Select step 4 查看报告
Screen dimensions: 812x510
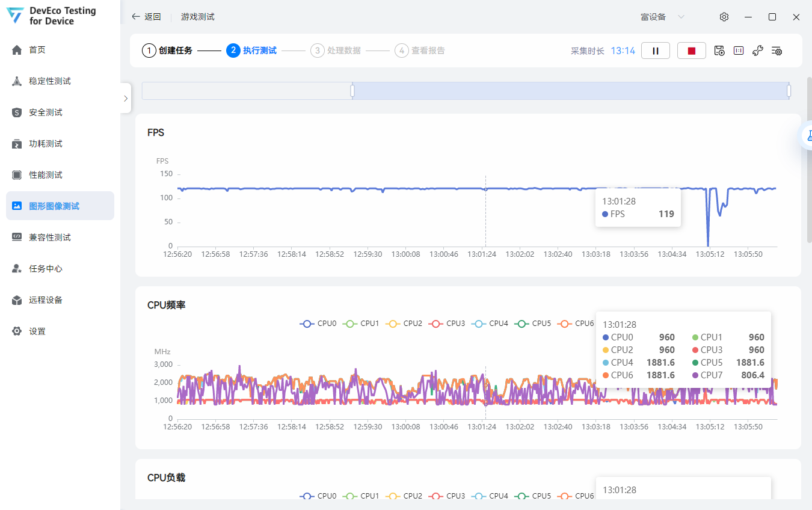pos(420,51)
